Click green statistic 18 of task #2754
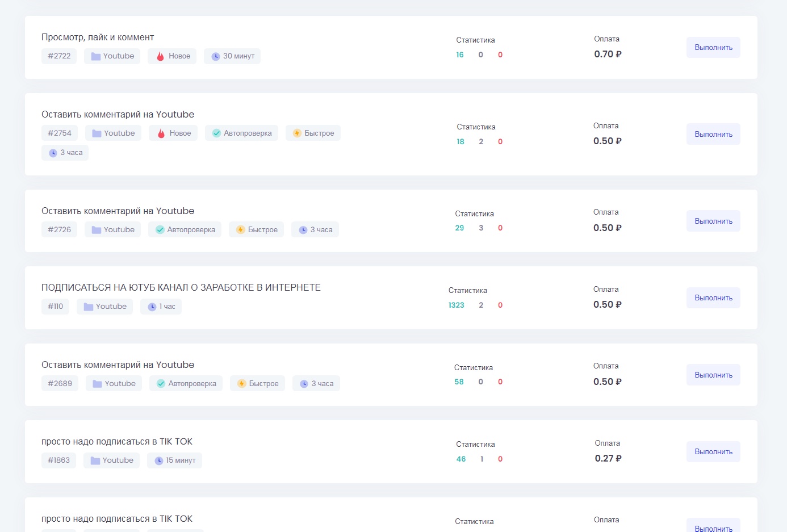Screen dimensions: 787x532 (x=461, y=142)
